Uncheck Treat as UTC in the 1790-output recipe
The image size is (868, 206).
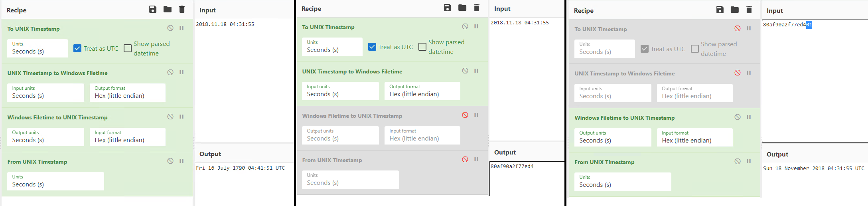click(x=77, y=48)
